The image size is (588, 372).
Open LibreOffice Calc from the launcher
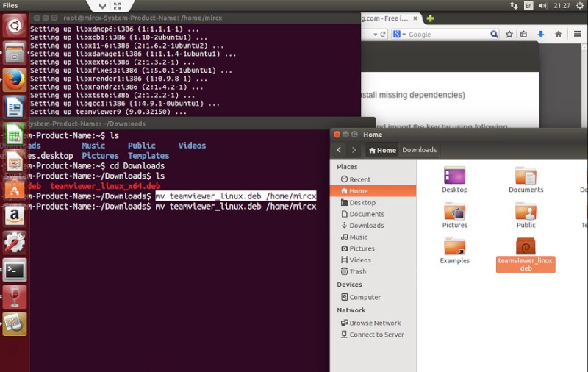[15, 135]
